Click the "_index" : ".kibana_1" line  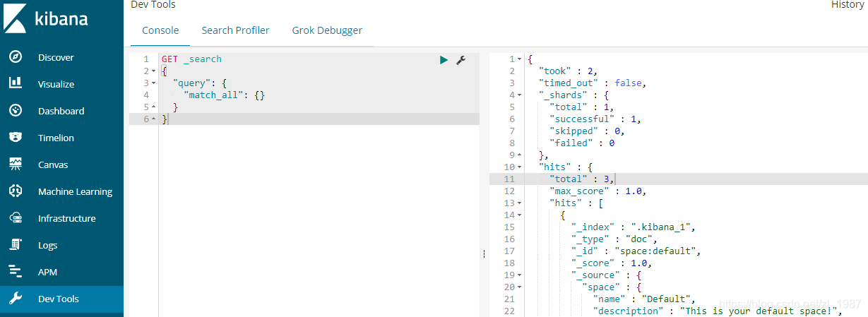click(x=634, y=227)
